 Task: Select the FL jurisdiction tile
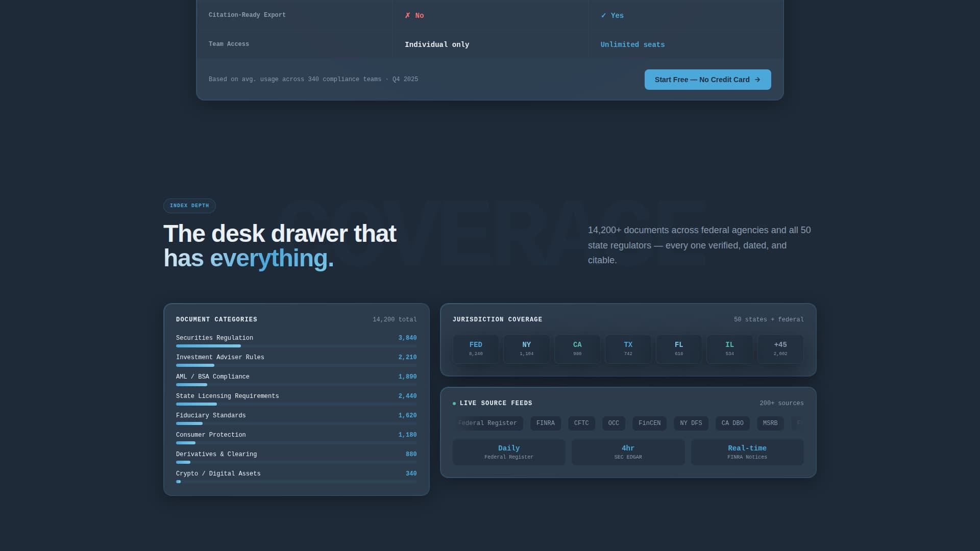pyautogui.click(x=679, y=349)
